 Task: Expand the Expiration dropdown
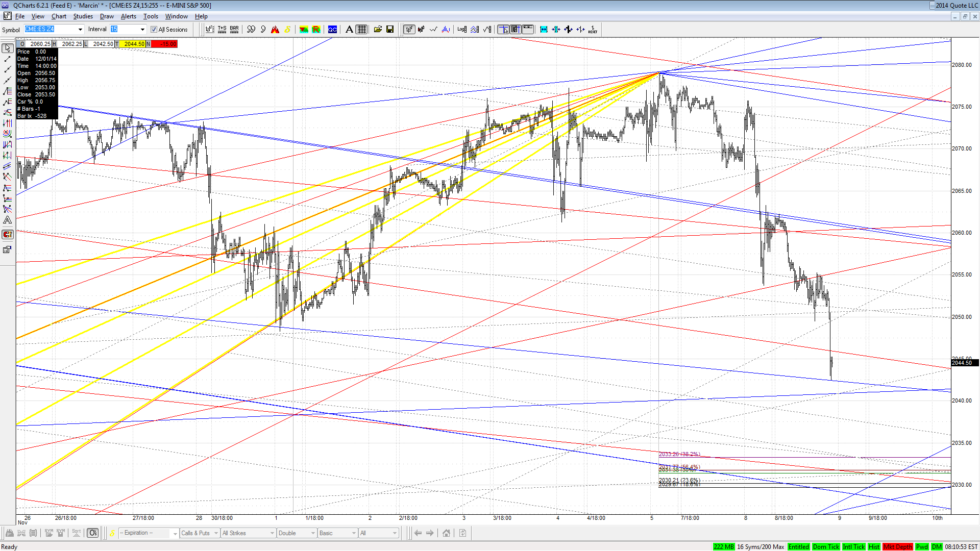(x=175, y=533)
